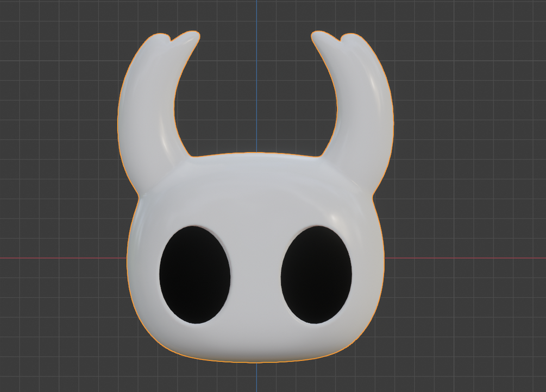Screen dimensions: 546x392
Task: Click the left black eye socket
Action: coord(195,274)
